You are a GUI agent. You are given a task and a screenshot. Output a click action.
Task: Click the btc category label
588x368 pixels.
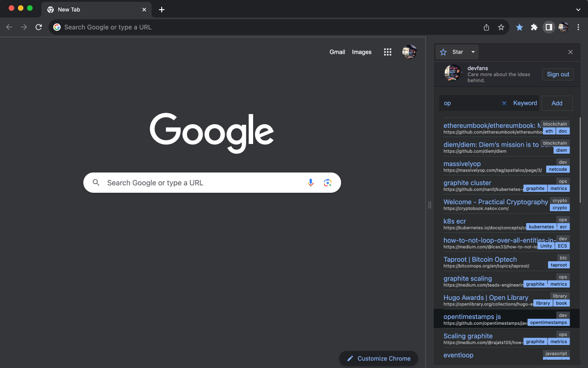click(x=563, y=258)
